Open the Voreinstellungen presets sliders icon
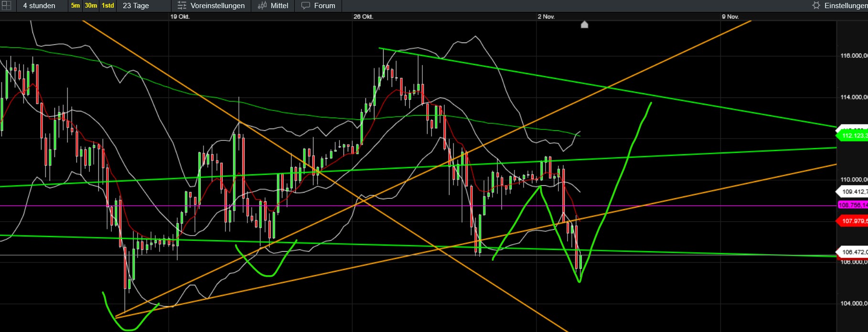 click(x=182, y=6)
